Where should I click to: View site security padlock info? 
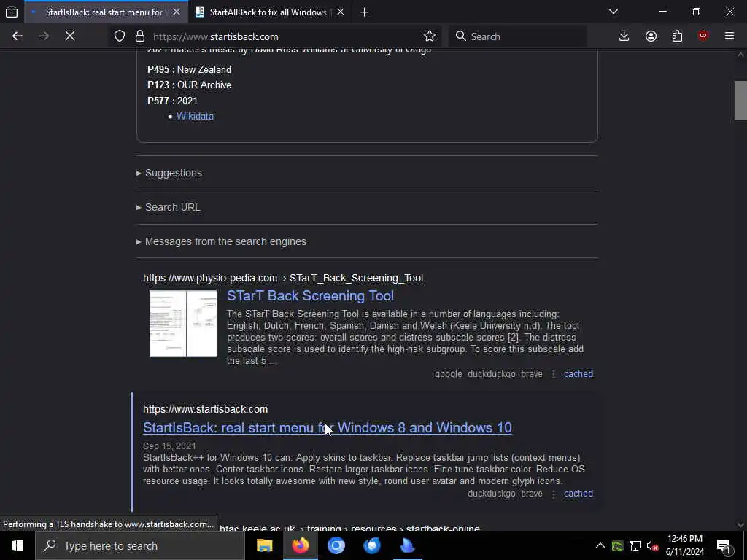click(x=140, y=36)
